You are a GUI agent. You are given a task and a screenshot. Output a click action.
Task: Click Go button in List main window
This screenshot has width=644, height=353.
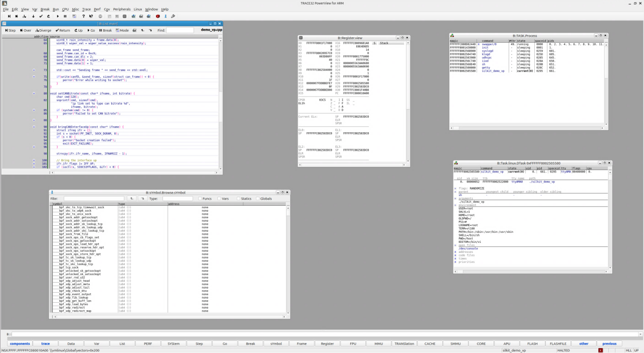pos(91,30)
